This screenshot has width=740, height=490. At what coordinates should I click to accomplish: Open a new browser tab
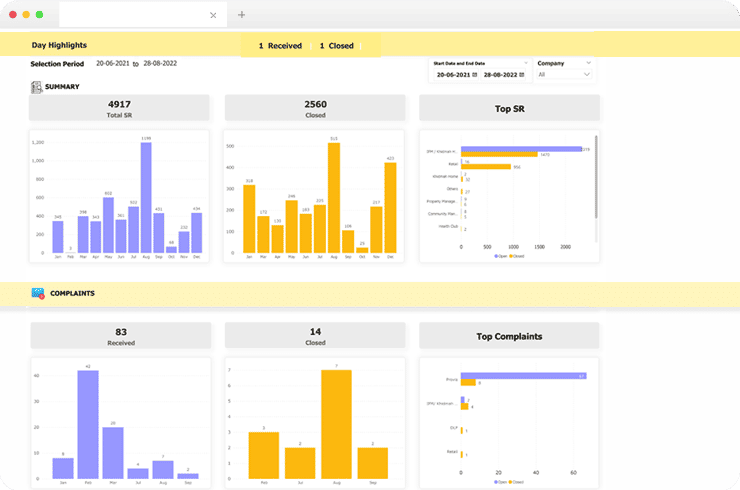point(241,15)
